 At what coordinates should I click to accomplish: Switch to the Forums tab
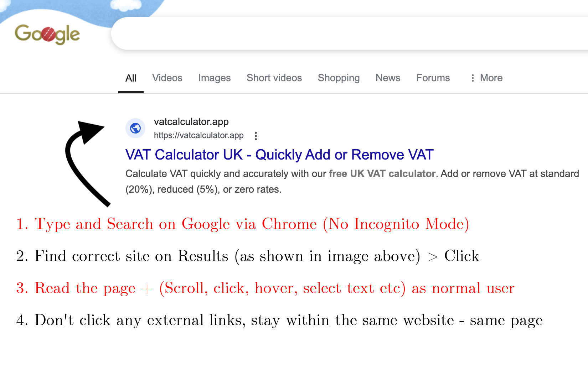click(x=433, y=78)
